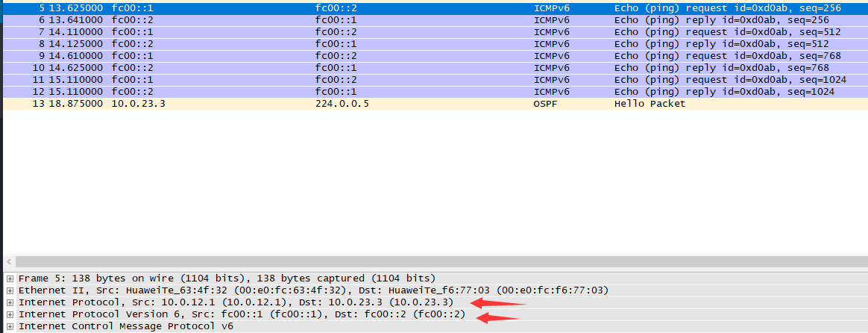Select packet 6 echo reply seq=256
The height and width of the screenshot is (333, 868).
coord(373,20)
